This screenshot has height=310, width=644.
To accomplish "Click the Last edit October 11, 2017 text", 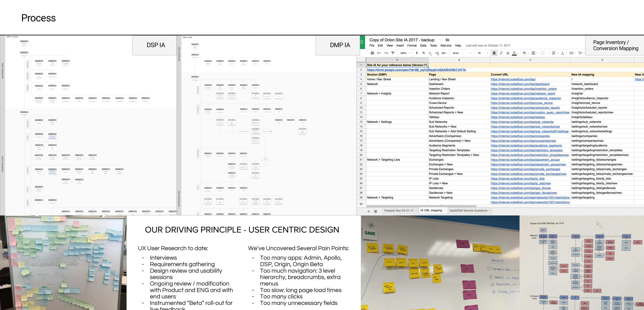I will 488,45.
